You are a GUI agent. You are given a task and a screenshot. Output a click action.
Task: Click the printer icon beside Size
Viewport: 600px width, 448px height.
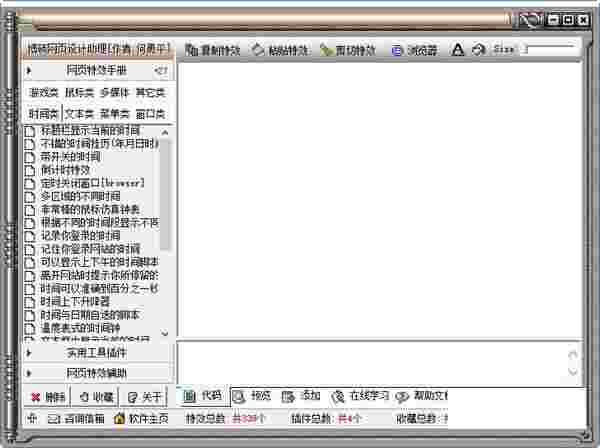tap(478, 49)
